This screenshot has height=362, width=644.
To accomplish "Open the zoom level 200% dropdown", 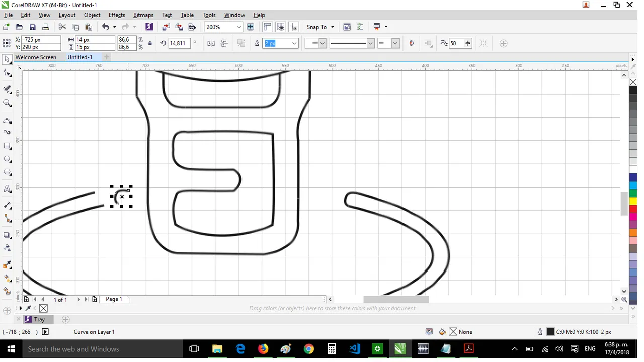I will 238,27.
